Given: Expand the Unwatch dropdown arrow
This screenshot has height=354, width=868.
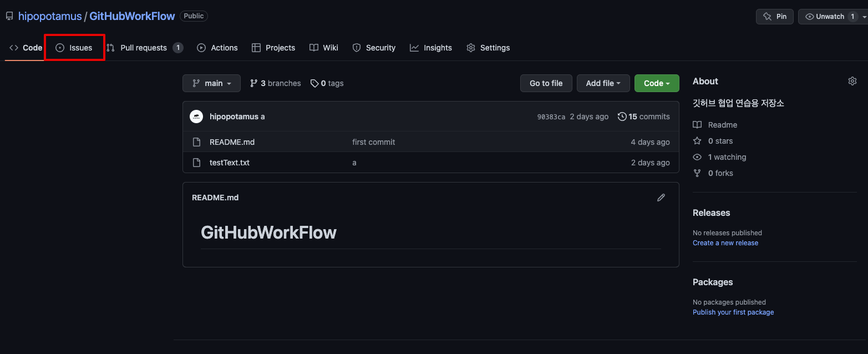Looking at the screenshot, I should pos(864,17).
